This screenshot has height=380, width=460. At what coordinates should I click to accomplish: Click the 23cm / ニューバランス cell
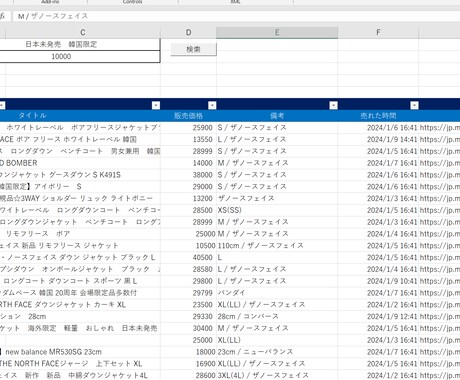pyautogui.click(x=277, y=352)
